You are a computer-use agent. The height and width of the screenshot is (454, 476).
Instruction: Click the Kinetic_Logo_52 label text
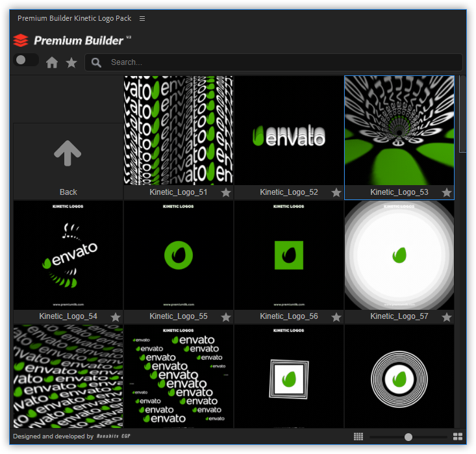click(x=289, y=192)
